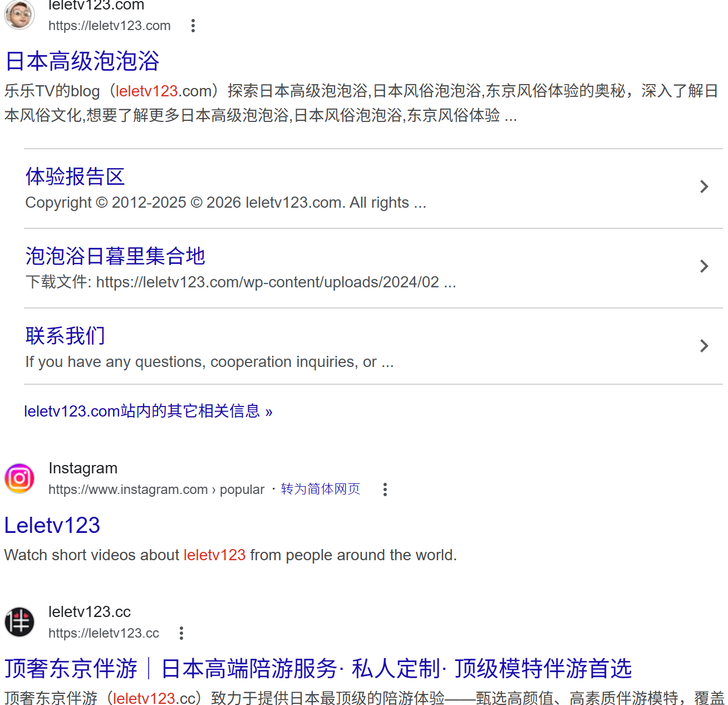
Task: Expand the 联系我们 sitelink chevron
Action: [x=704, y=346]
